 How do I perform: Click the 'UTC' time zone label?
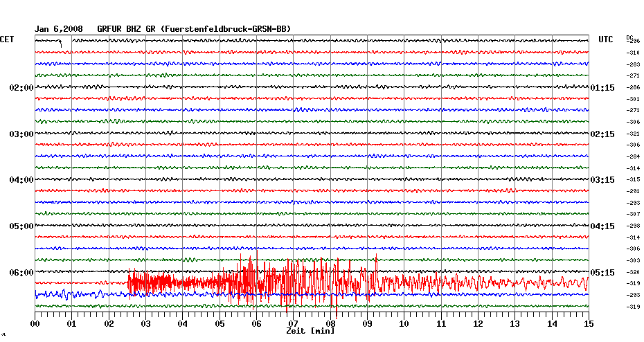(x=606, y=39)
